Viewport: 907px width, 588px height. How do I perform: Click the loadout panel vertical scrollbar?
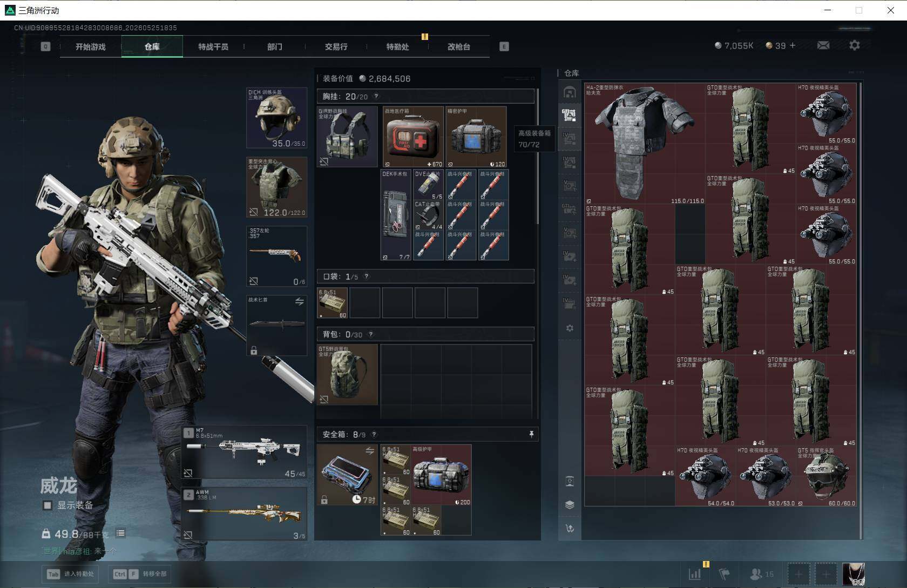tap(538, 157)
